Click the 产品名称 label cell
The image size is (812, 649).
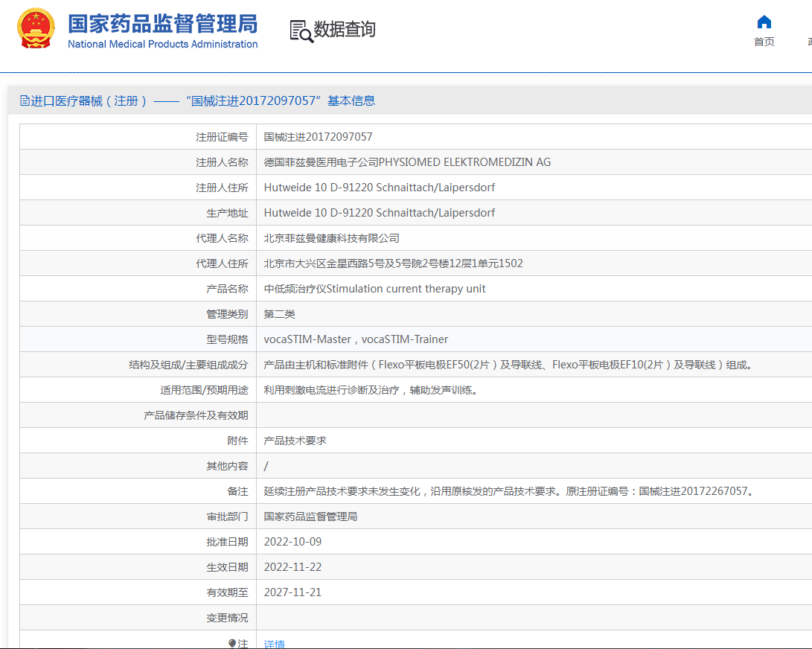point(138,289)
